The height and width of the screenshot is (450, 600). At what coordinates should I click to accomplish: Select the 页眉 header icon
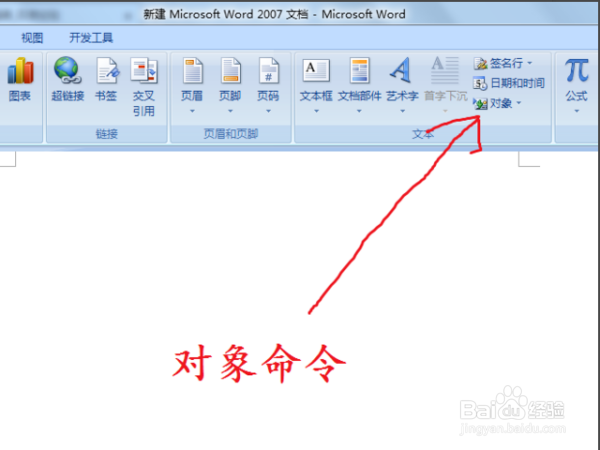[192, 70]
